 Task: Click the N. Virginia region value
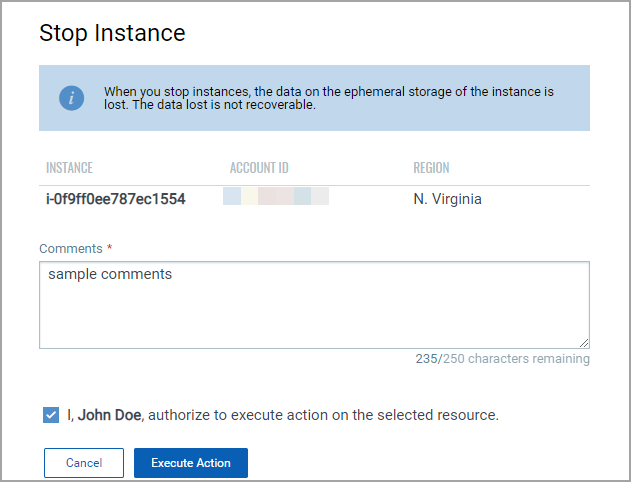(x=447, y=199)
